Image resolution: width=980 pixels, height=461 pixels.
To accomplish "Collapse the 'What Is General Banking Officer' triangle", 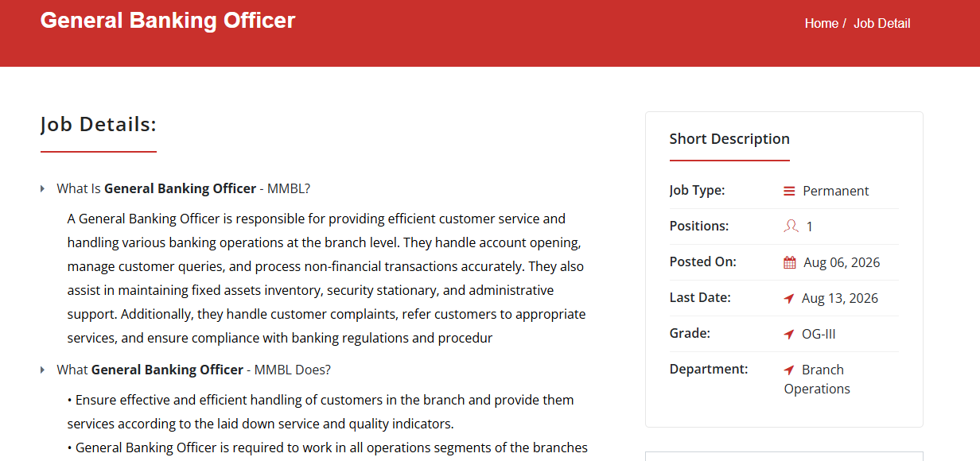I will [43, 188].
